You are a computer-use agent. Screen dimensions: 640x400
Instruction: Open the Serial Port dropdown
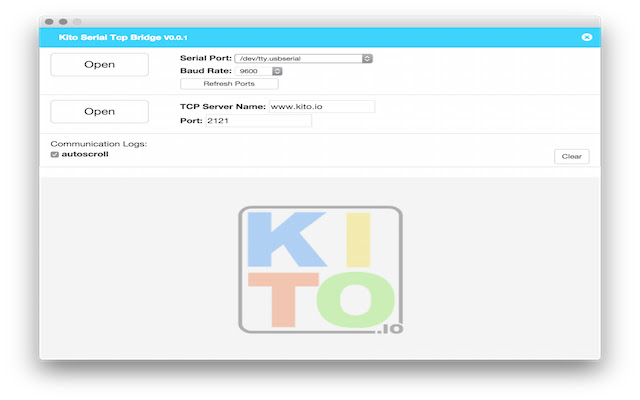pyautogui.click(x=303, y=58)
